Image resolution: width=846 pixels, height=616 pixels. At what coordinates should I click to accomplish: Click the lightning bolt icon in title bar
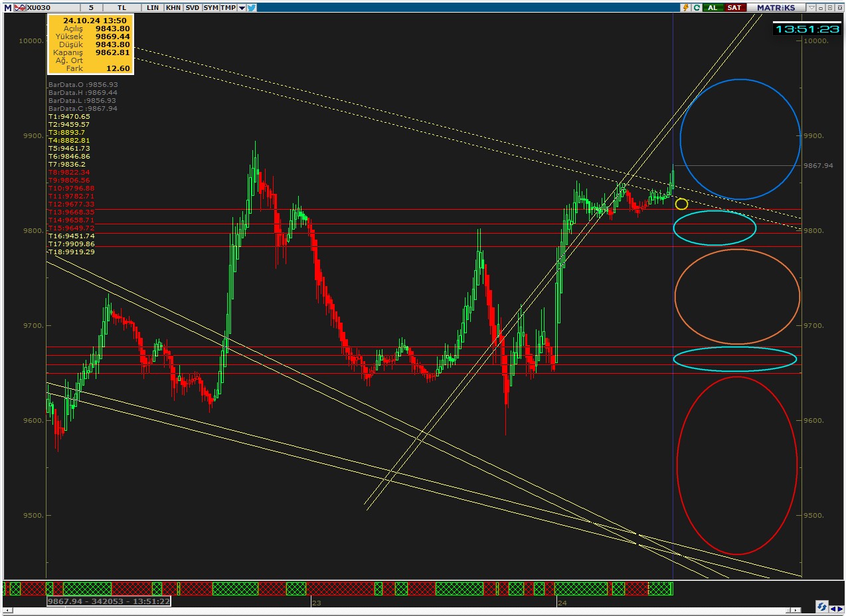coord(686,7)
